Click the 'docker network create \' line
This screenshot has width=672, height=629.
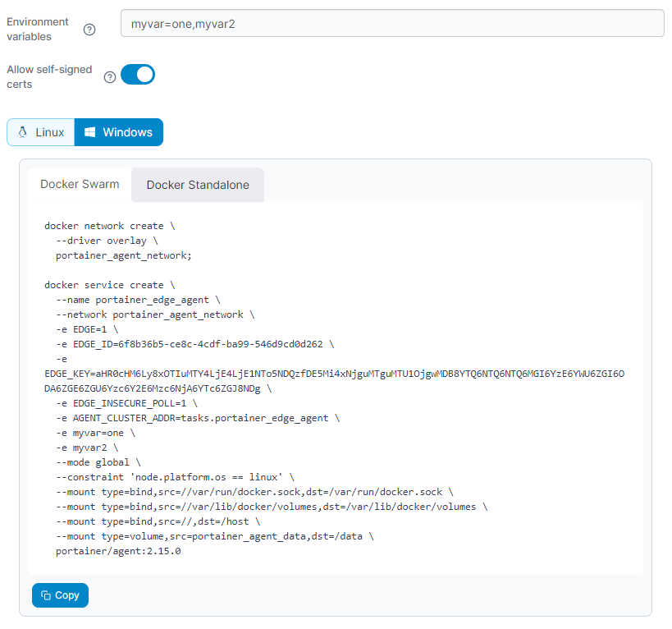tap(110, 226)
